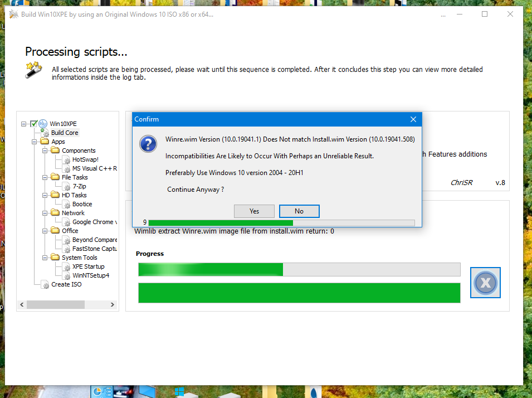Select the Build Core script
The image size is (532, 398).
pyautogui.click(x=65, y=133)
